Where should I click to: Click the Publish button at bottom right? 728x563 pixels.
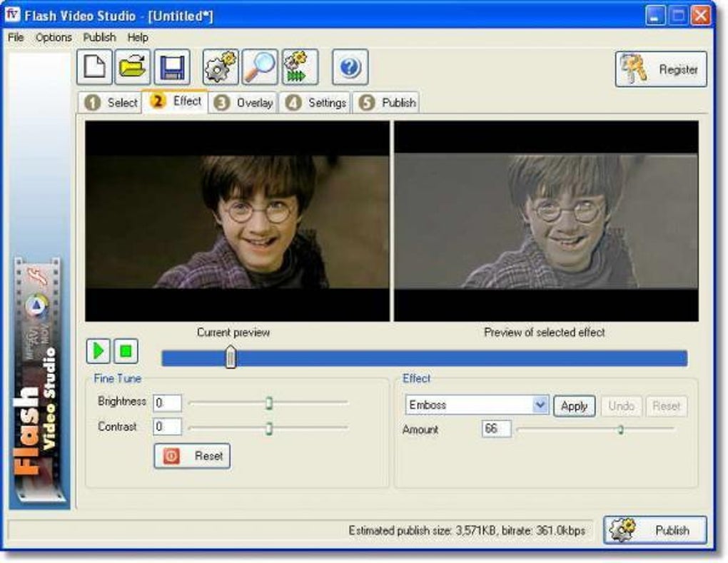click(655, 529)
